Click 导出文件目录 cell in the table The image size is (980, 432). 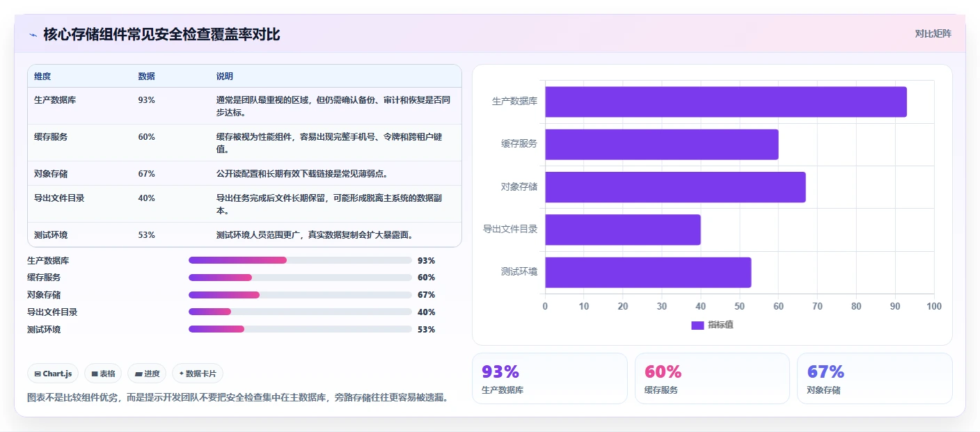[x=59, y=198]
